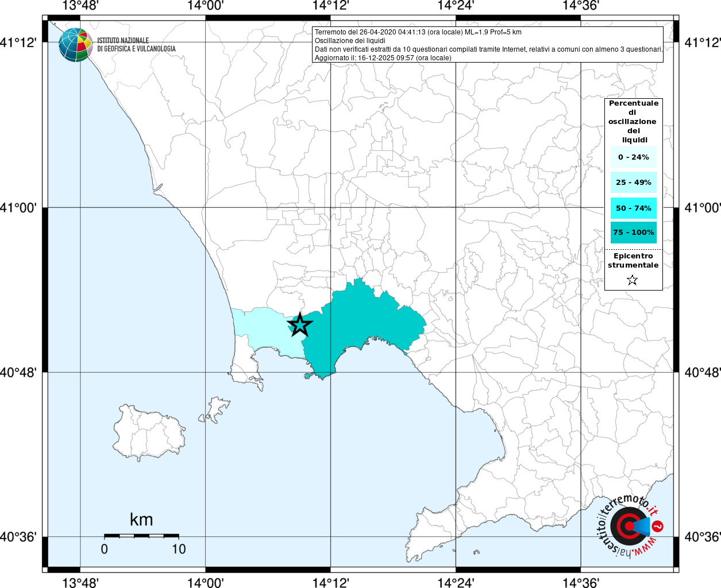Click the top 14°36' longitude label
The image size is (721, 588).
[x=581, y=6]
